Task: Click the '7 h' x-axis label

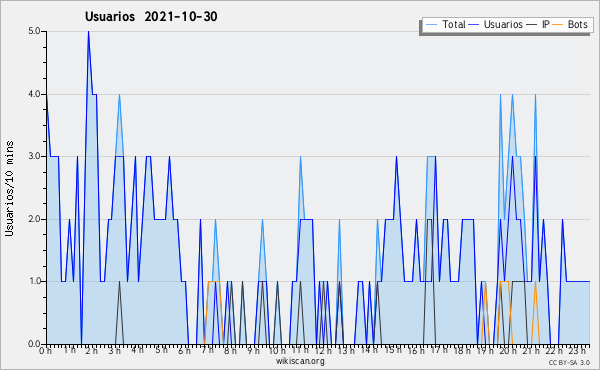Action: [x=208, y=351]
